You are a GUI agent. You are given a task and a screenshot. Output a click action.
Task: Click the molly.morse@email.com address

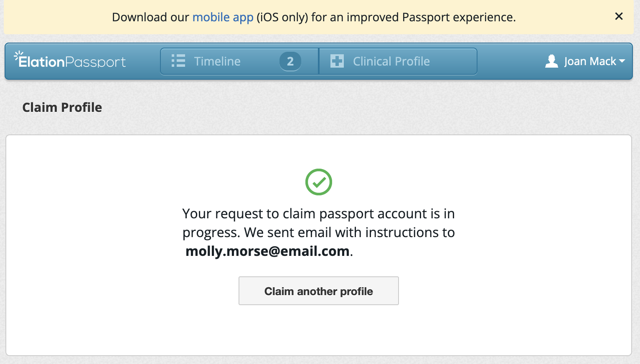coord(267,251)
